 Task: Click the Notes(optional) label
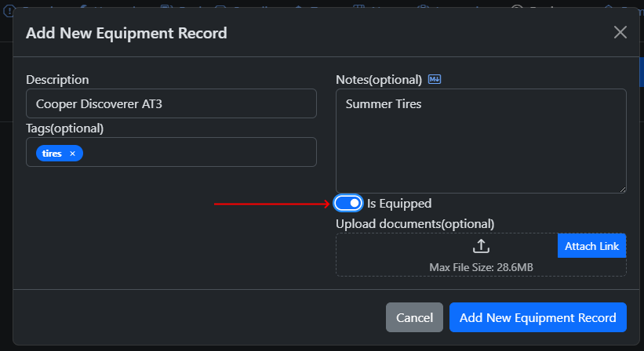[x=379, y=80]
